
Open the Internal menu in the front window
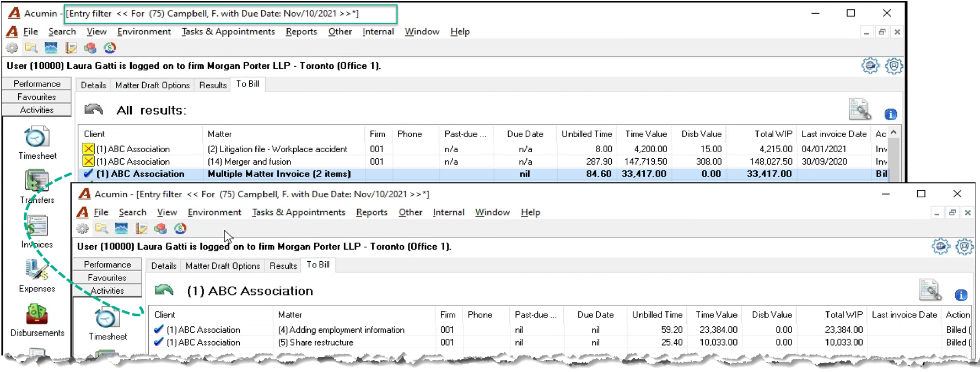pos(449,212)
